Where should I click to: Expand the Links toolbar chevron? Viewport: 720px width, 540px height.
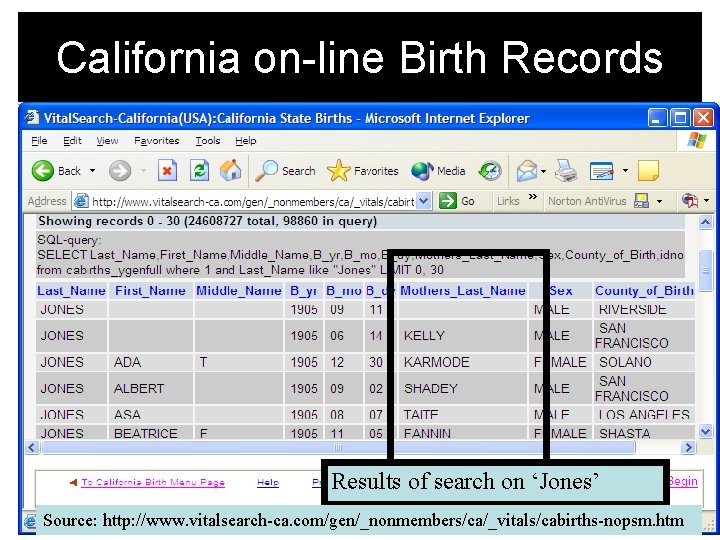[x=532, y=197]
